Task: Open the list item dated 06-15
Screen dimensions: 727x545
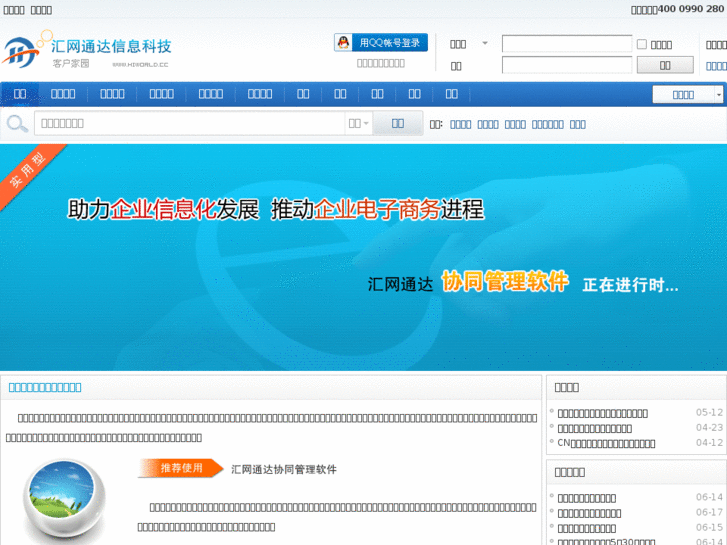Action: pos(587,529)
